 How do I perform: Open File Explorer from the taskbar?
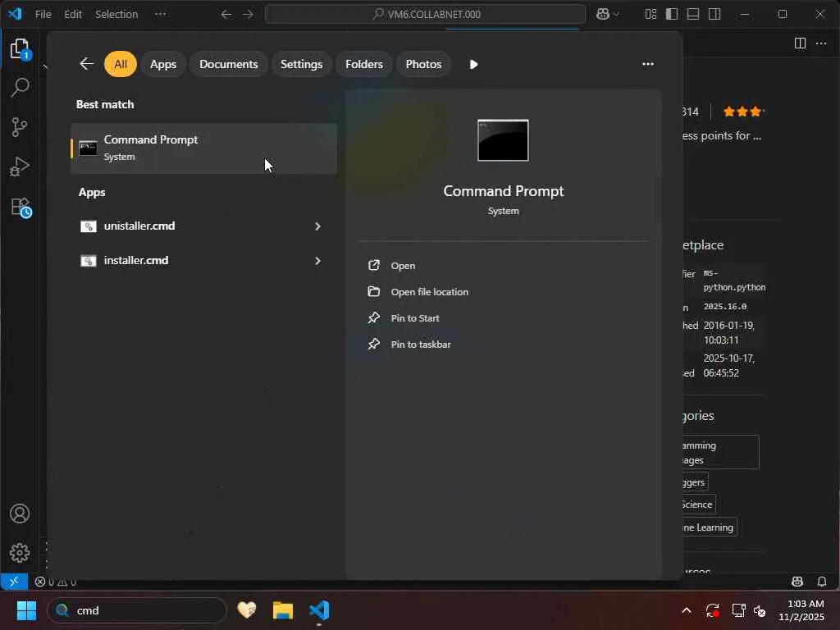point(283,610)
